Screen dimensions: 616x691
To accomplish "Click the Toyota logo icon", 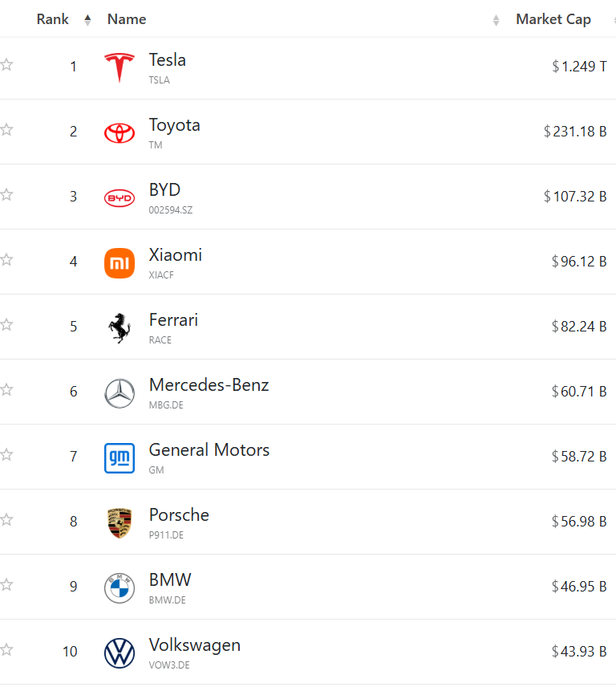I will click(120, 133).
